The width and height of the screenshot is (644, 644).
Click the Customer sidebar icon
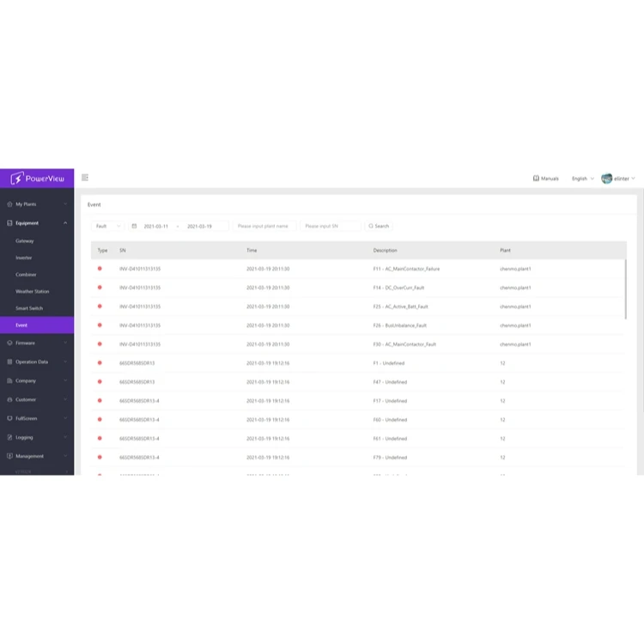click(9, 399)
